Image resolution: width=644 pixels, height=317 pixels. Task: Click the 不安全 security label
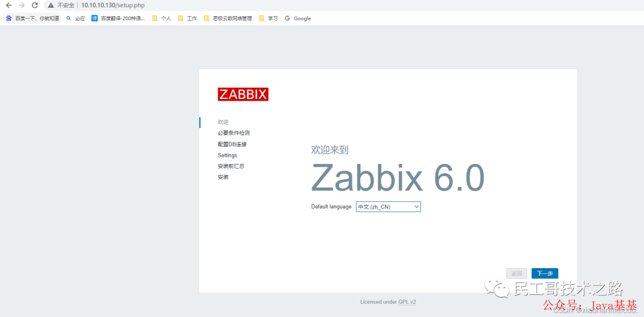[66, 5]
